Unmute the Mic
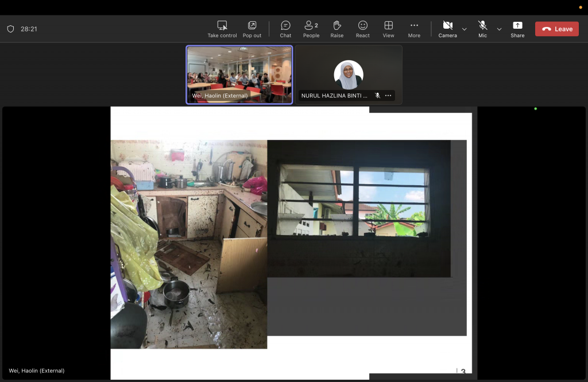The image size is (588, 382). (482, 29)
